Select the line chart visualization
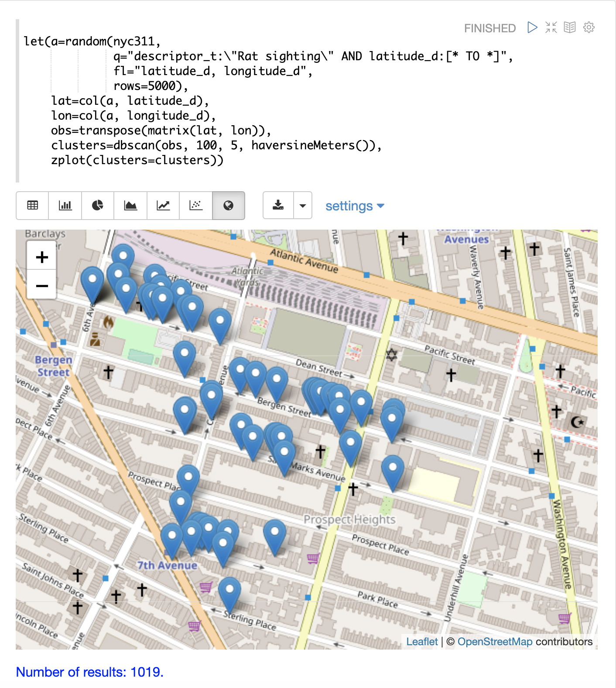This screenshot has height=688, width=616. (163, 205)
